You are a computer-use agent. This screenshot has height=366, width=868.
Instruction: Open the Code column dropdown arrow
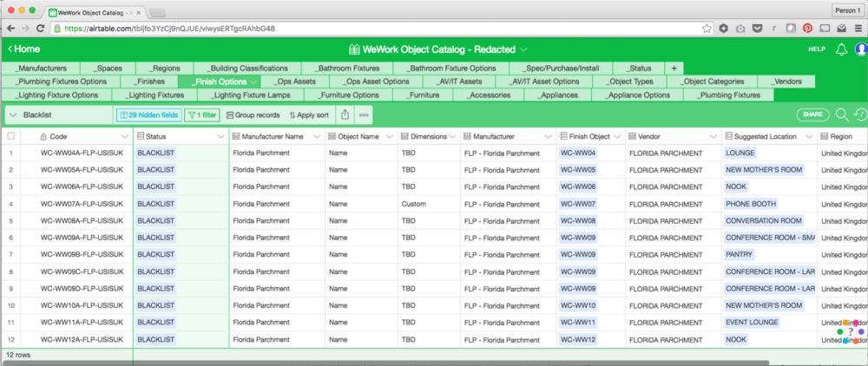pos(124,136)
